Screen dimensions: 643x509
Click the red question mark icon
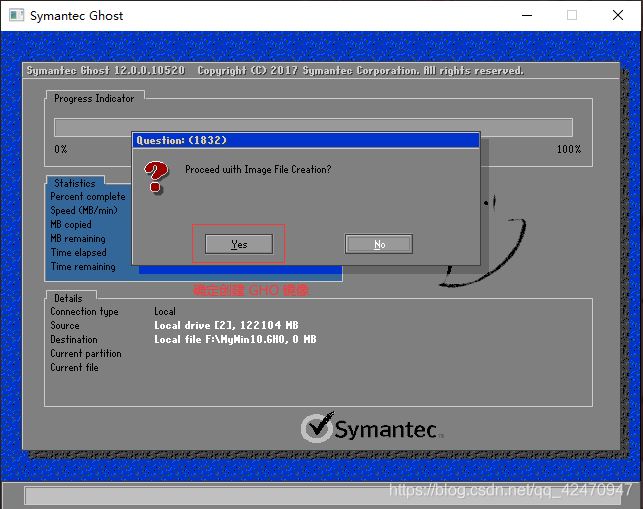tap(156, 177)
